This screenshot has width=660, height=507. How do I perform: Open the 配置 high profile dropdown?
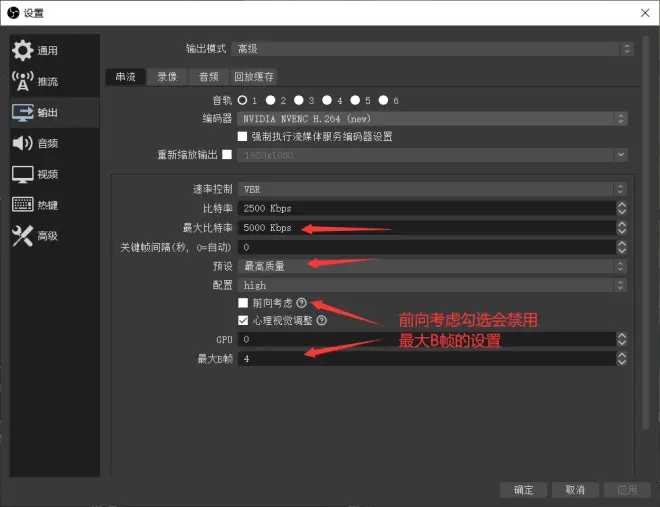tap(432, 285)
